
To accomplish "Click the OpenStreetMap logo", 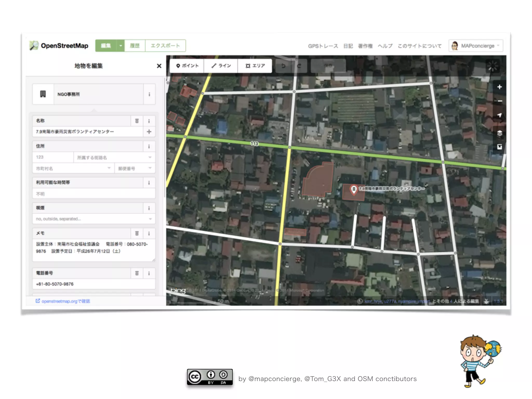I will coord(59,46).
